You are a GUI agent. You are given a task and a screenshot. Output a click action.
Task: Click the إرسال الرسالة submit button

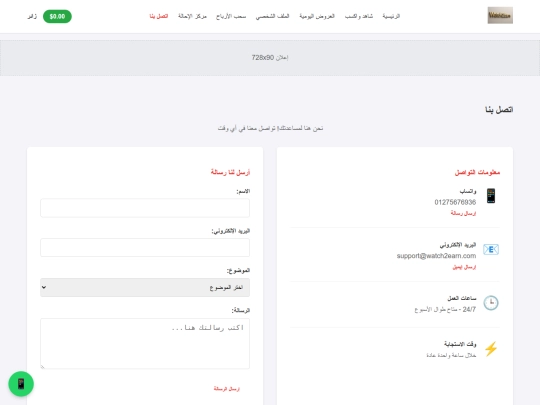(226, 389)
